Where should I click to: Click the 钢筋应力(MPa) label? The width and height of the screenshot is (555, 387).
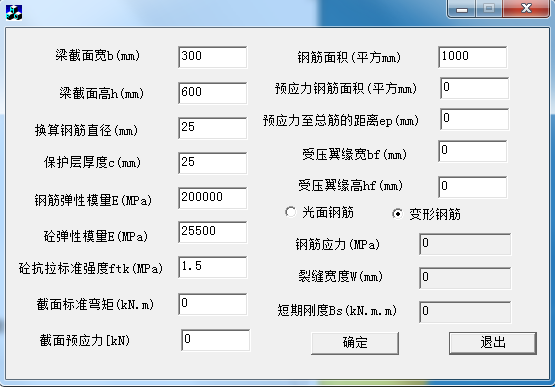tap(338, 244)
